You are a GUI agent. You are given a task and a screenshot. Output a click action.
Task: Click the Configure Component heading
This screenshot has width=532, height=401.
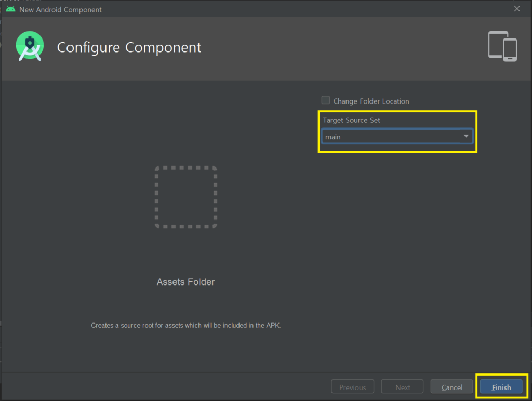pos(129,47)
